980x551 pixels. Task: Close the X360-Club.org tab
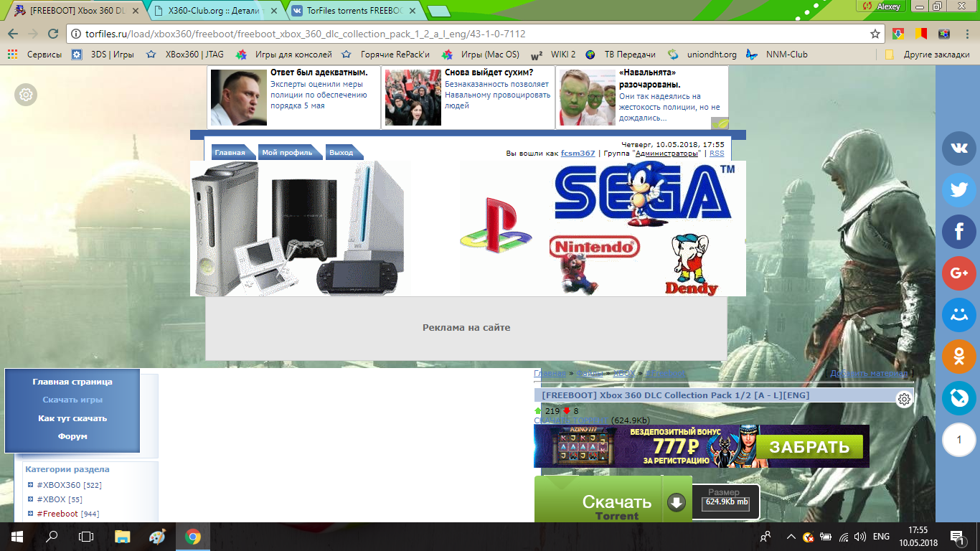coord(273,11)
